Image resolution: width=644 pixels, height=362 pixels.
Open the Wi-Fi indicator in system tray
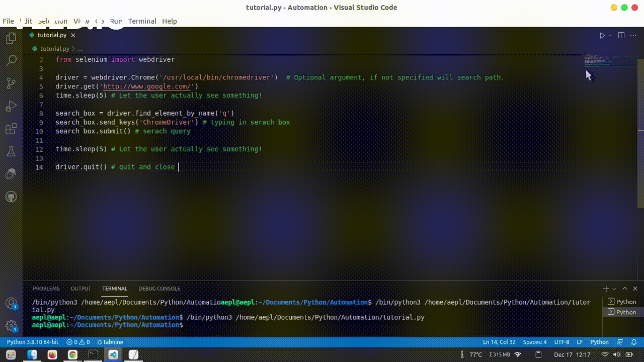(605, 354)
